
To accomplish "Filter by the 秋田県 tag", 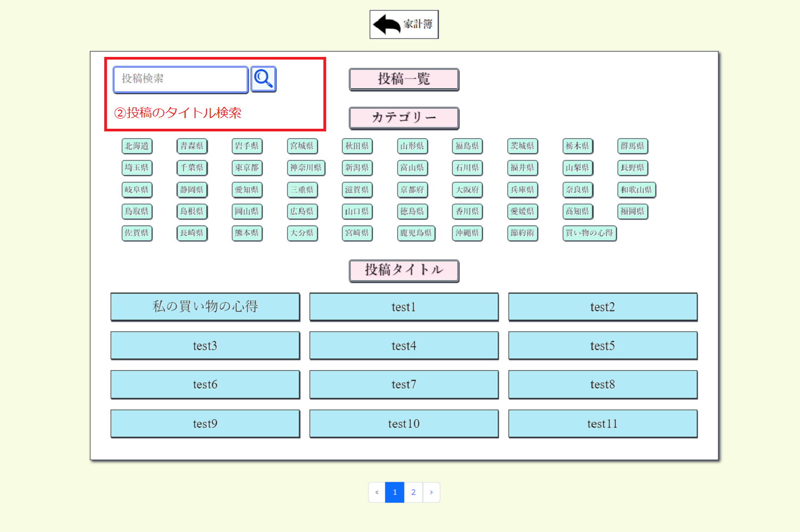I will tap(357, 146).
